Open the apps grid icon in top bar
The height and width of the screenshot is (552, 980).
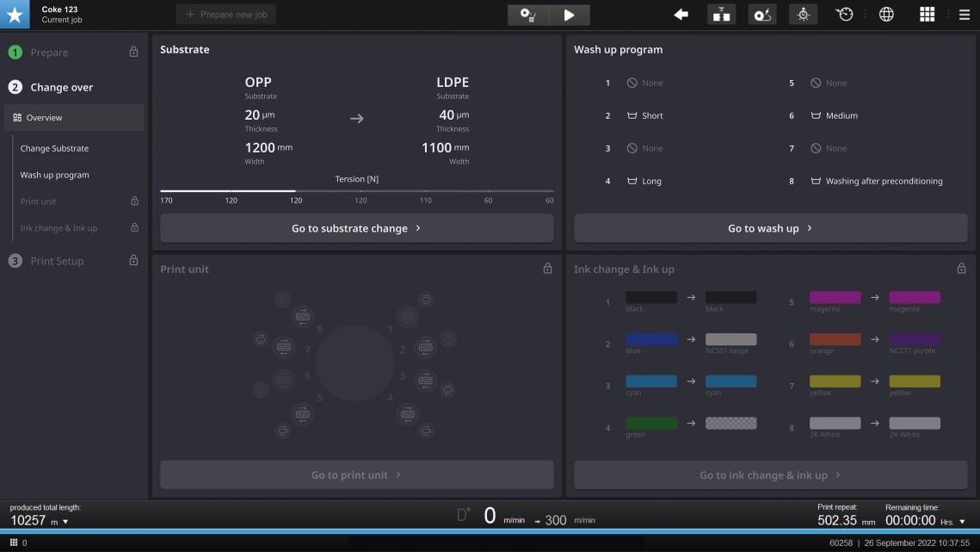click(x=927, y=15)
